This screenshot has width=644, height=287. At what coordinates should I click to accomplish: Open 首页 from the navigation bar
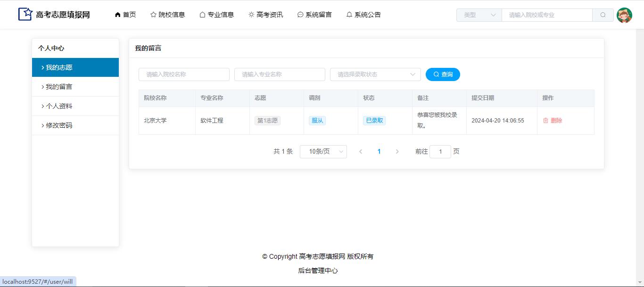coord(125,15)
